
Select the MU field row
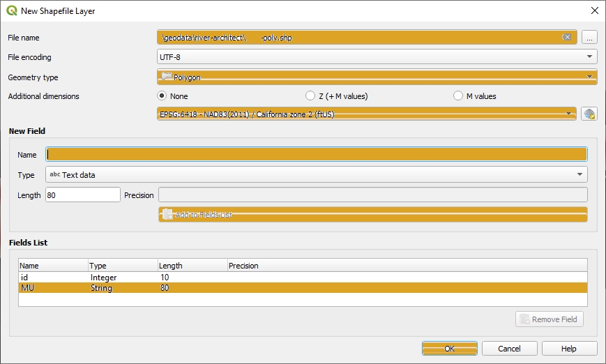click(303, 287)
